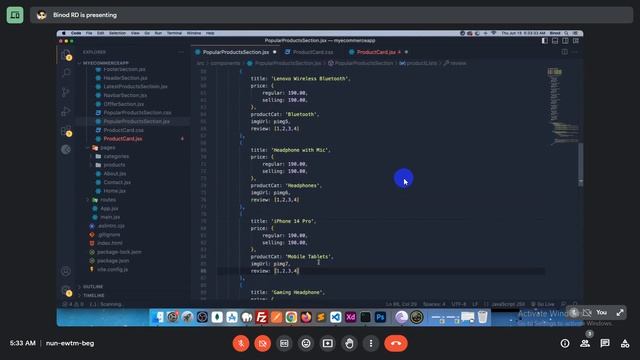This screenshot has width=640, height=360.
Task: Open editor more actions ellipsis
Action: pyautogui.click(x=575, y=52)
